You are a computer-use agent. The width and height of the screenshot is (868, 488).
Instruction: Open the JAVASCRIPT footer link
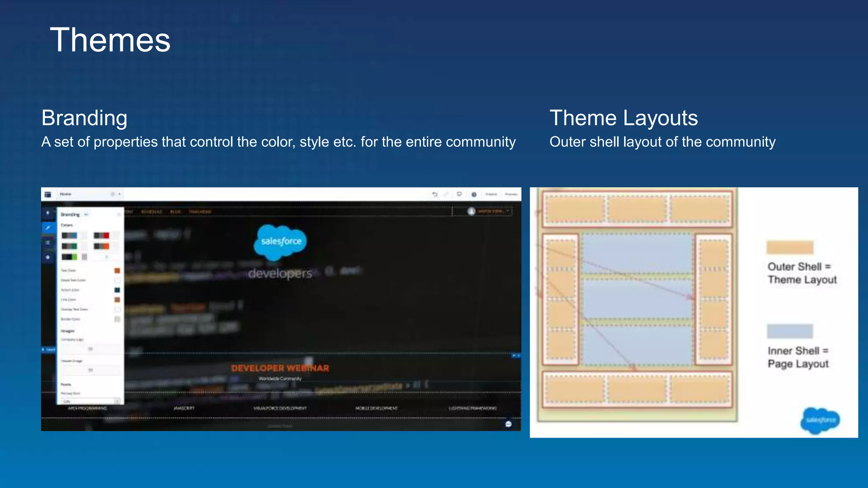tap(184, 408)
